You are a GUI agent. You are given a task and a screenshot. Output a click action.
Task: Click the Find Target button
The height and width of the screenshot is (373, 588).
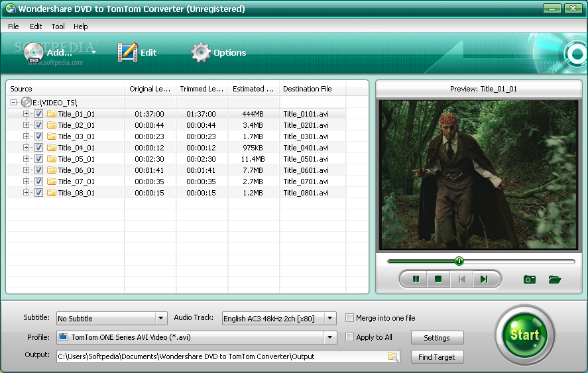(438, 357)
